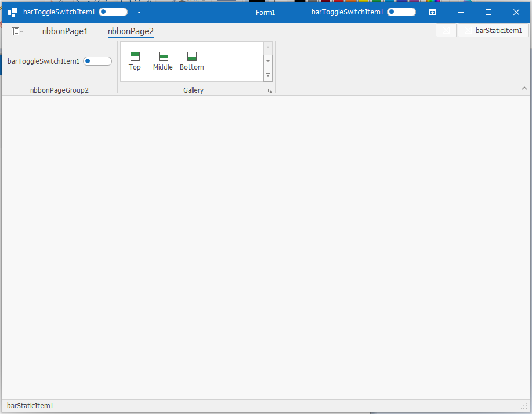532x414 pixels.
Task: Click the Gallery group caption
Action: coord(193,90)
